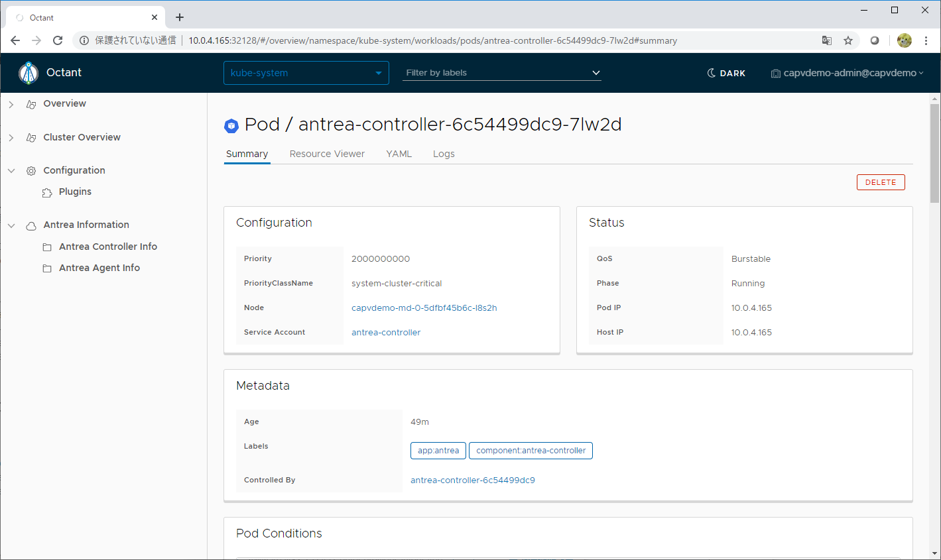Click the Octant logo icon
Image resolution: width=941 pixels, height=560 pixels.
pos(29,73)
